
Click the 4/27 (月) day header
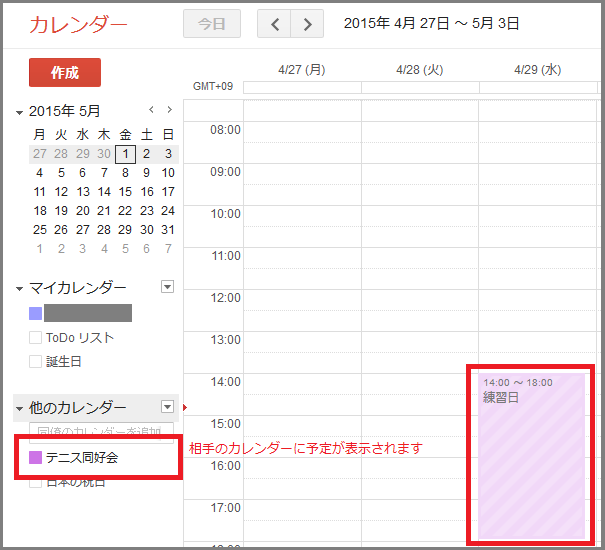(302, 70)
